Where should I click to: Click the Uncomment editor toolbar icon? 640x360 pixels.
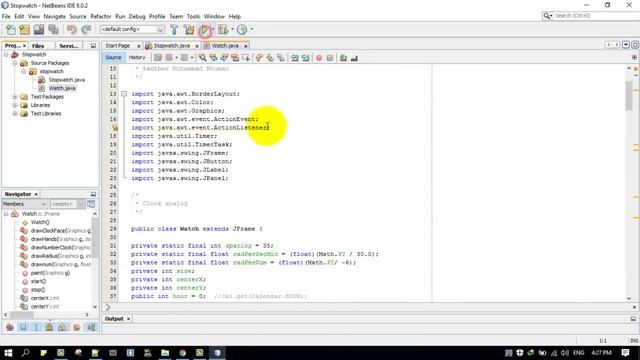pos(354,58)
